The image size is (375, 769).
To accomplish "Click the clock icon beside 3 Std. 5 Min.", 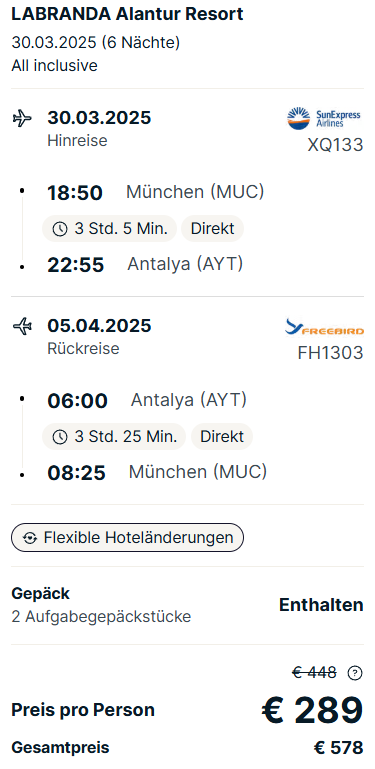I will coord(60,229).
